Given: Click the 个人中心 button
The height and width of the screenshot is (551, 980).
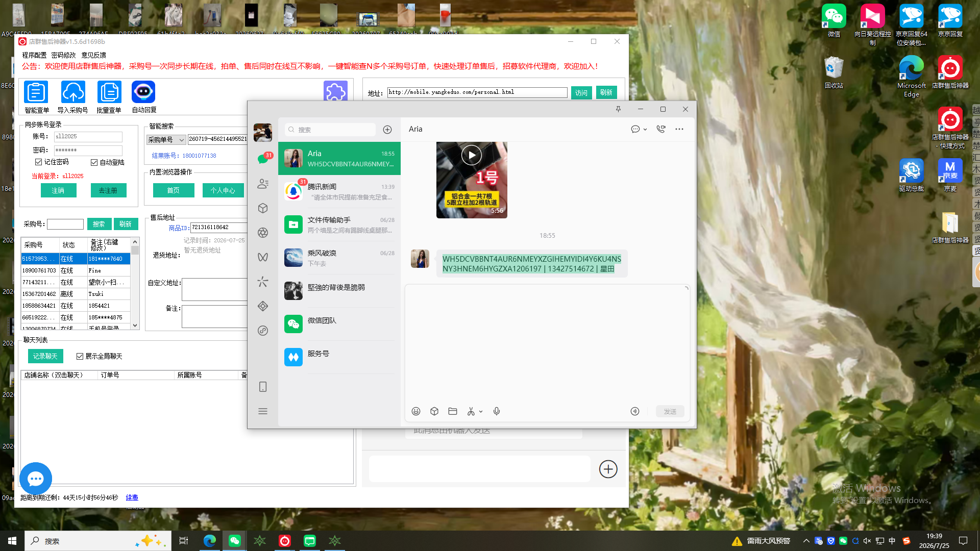Looking at the screenshot, I should point(223,190).
